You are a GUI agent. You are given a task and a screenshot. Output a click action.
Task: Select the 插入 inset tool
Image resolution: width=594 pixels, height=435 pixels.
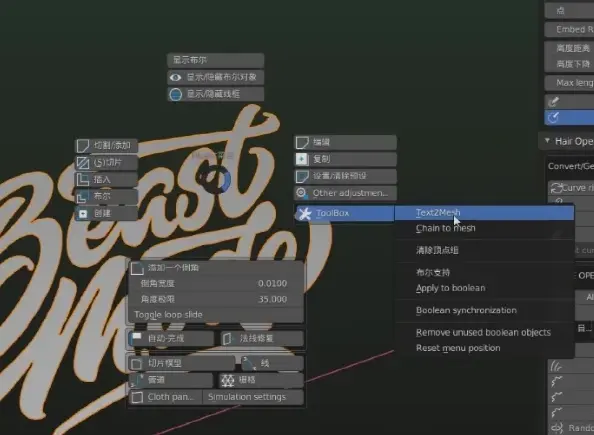[106, 179]
